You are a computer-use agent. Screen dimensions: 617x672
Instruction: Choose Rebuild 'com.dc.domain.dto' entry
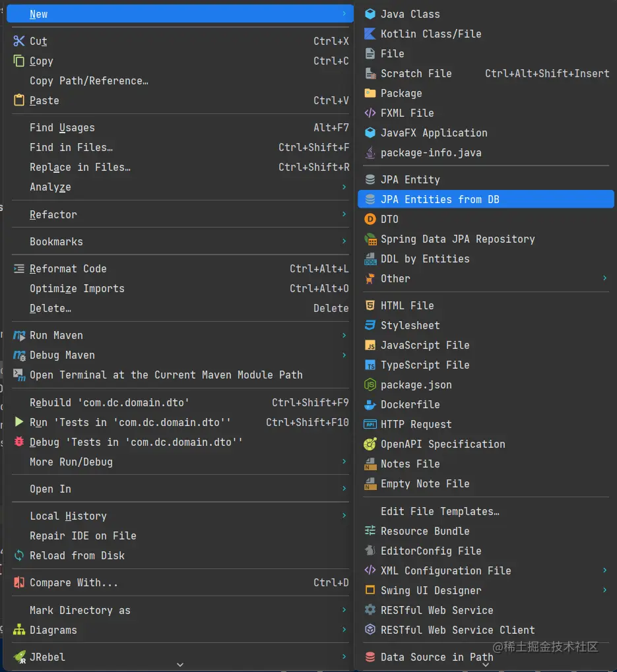pos(180,403)
